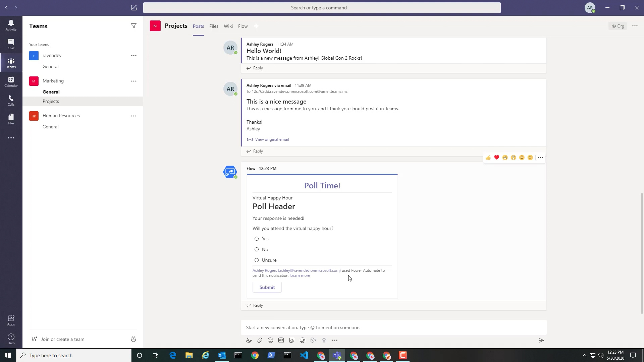
Task: Click Learn more link in poll card
Action: click(300, 276)
